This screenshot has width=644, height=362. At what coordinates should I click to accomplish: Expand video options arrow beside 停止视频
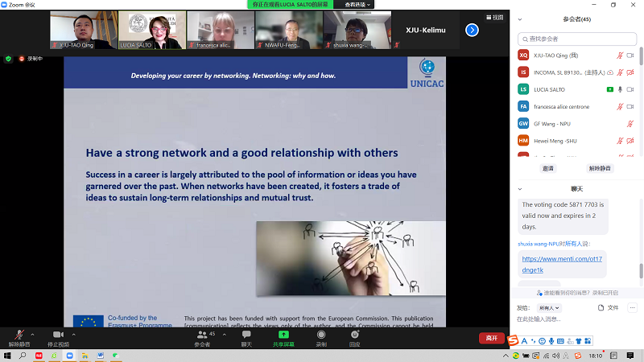(74, 331)
